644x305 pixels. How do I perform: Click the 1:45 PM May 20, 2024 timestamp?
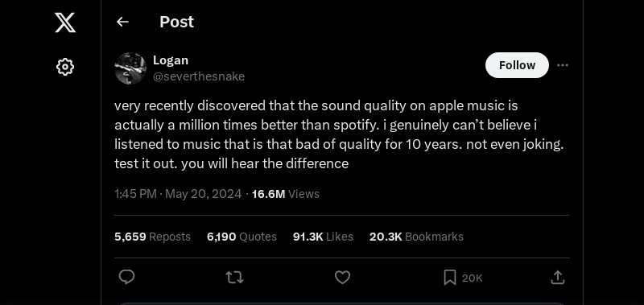coord(178,194)
